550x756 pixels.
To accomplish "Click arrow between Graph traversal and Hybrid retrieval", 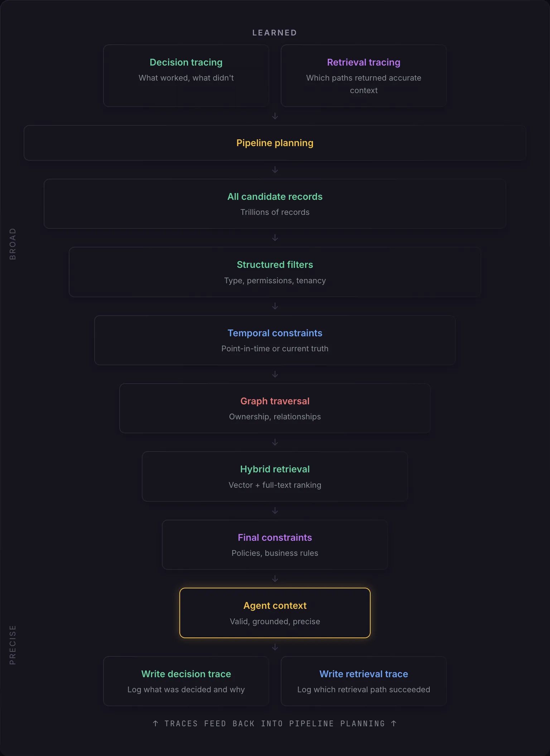I will coord(275,442).
